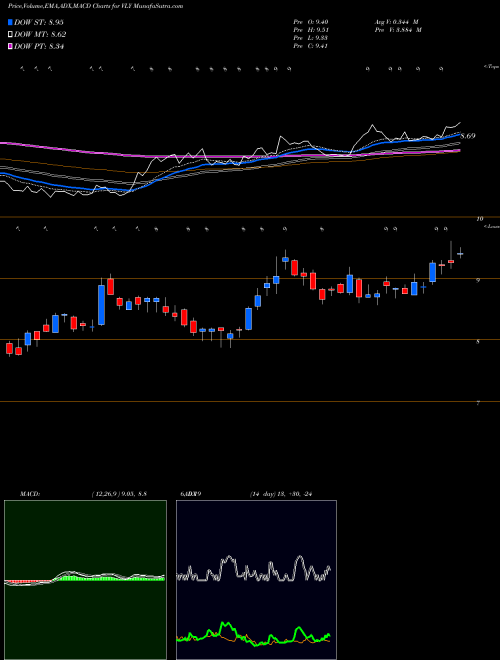This screenshot has height=660, width=500.
Task: Click the last candlestick on the right
Action: [460, 253]
